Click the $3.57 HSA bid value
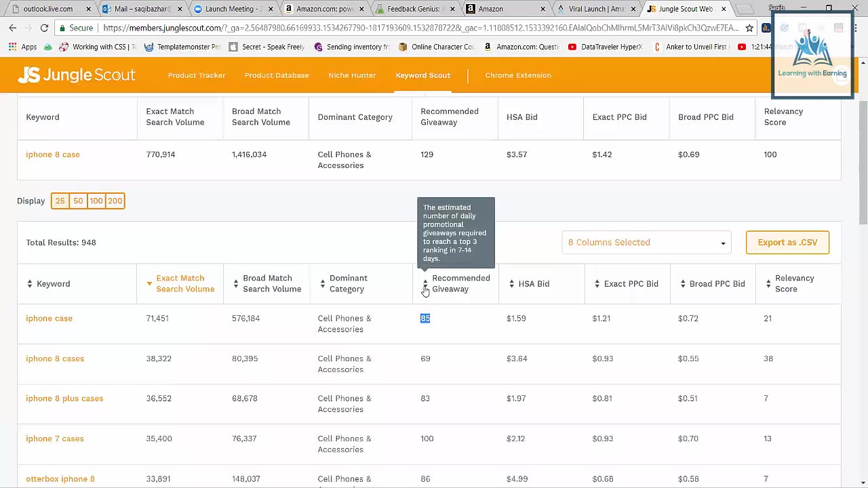868x488 pixels. (x=517, y=155)
